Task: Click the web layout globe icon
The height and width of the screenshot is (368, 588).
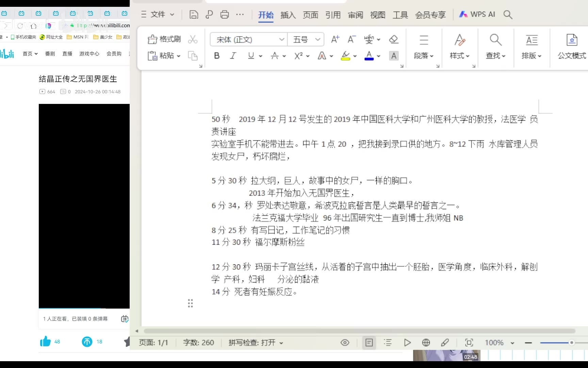Action: point(426,343)
